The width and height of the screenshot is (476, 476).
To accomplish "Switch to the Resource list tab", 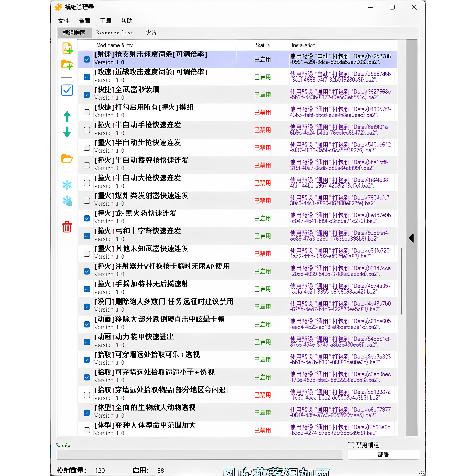I will coord(115,32).
